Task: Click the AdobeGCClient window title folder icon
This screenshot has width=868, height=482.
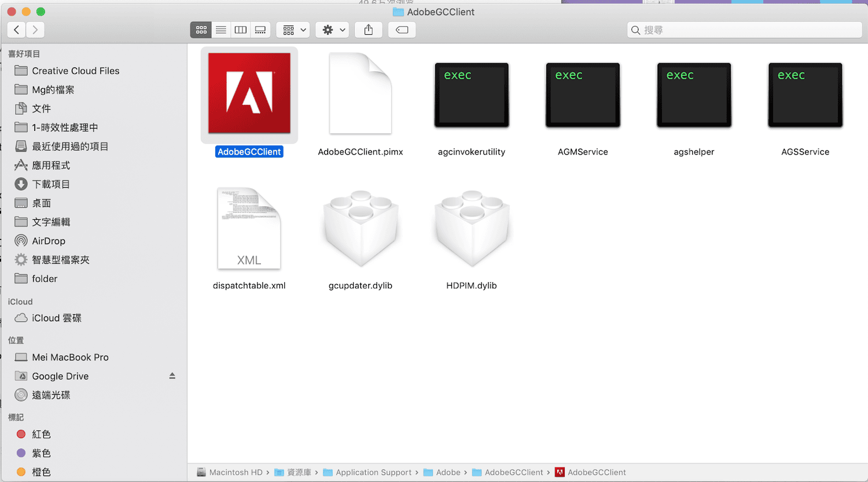Action: click(x=398, y=12)
